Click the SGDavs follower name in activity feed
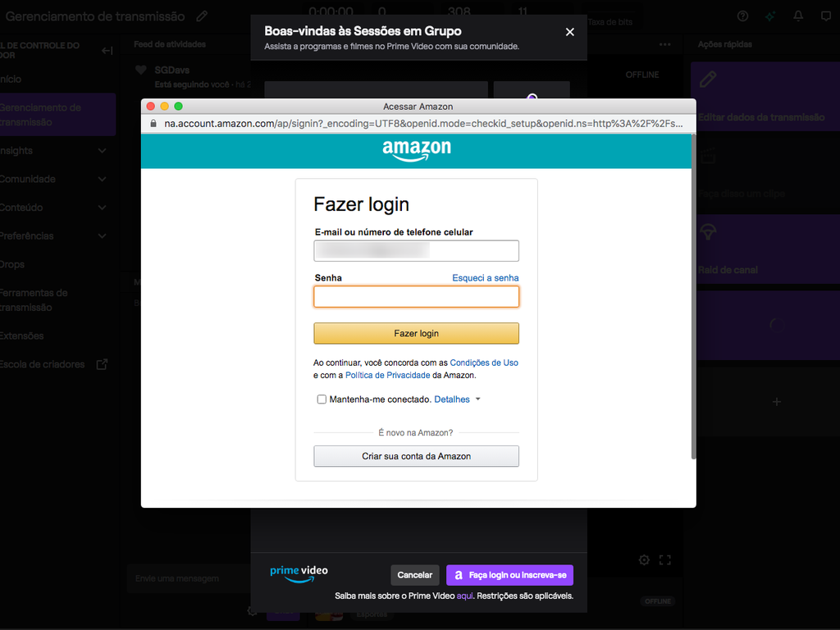 [172, 71]
